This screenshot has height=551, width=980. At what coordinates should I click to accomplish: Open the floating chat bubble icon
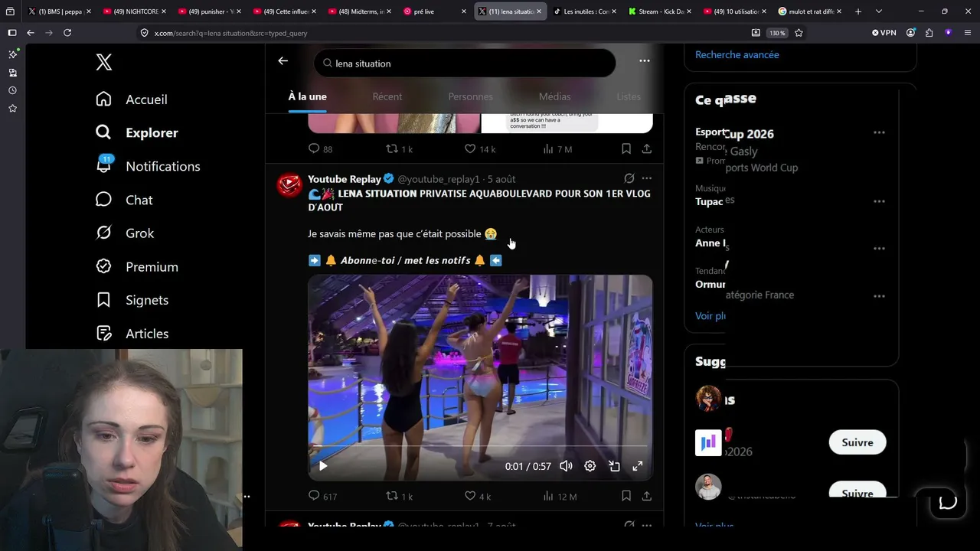[948, 502]
